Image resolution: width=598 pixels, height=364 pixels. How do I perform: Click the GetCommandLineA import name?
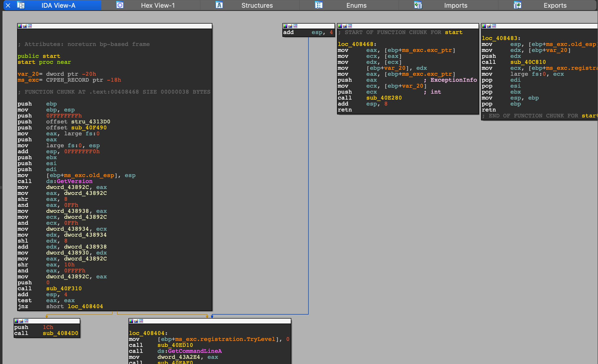click(x=195, y=351)
